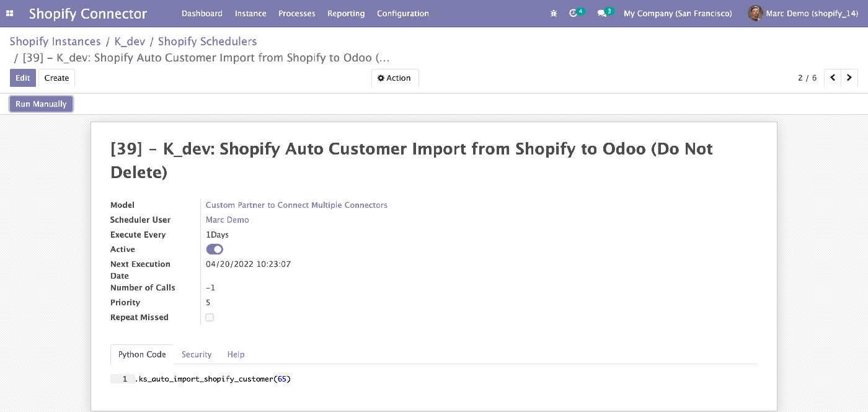This screenshot has height=412, width=868.
Task: Switch to the Help tab
Action: (x=236, y=354)
